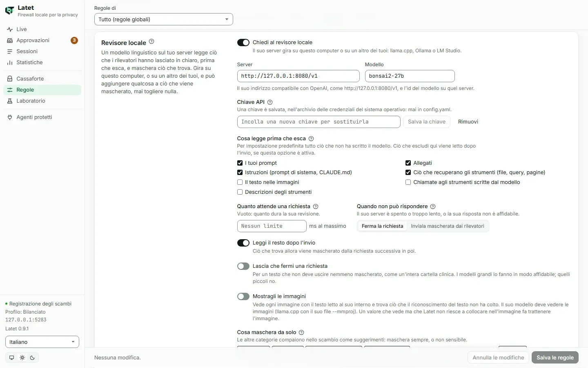Open help icon beside Revisore locale
Image resolution: width=588 pixels, height=368 pixels.
pos(151,41)
